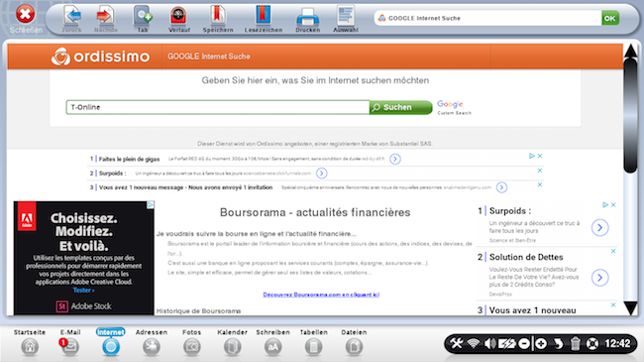Click AdChoices icon on Adobe banner
Viewport: 644px width, 362px height.
pyautogui.click(x=151, y=204)
